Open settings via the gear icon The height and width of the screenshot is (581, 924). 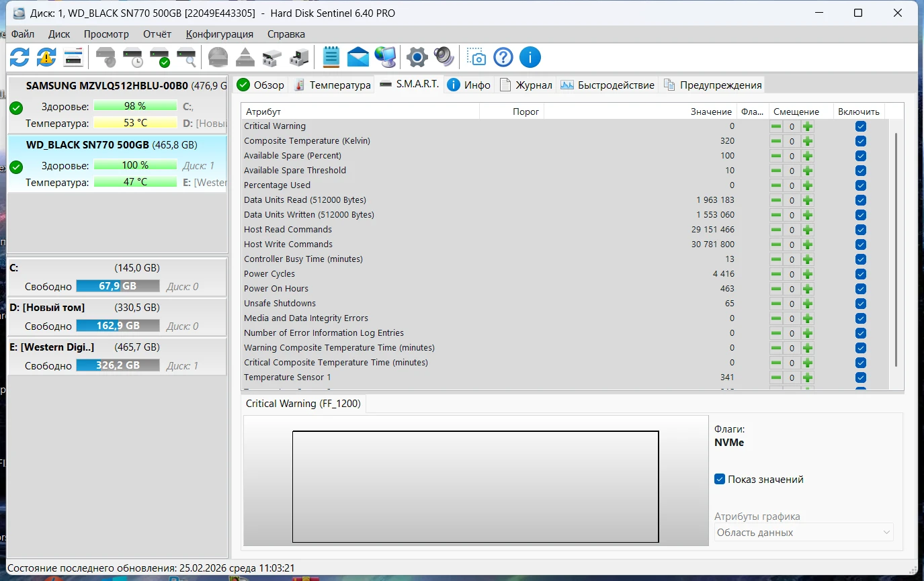pos(417,57)
